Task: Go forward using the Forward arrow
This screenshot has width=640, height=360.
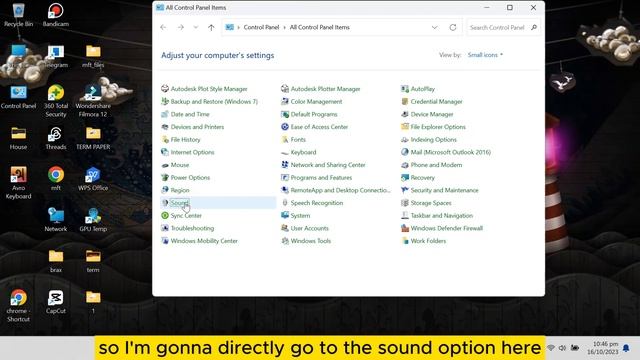Action: 180,27
